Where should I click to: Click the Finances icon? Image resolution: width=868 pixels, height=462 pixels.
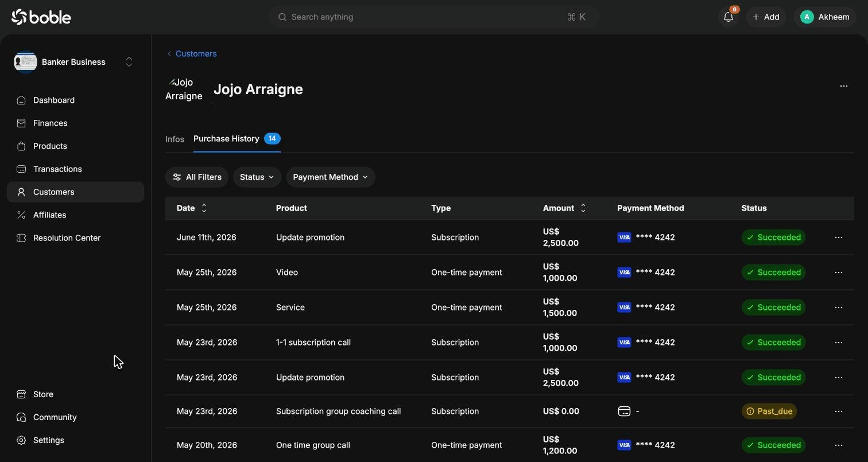21,123
